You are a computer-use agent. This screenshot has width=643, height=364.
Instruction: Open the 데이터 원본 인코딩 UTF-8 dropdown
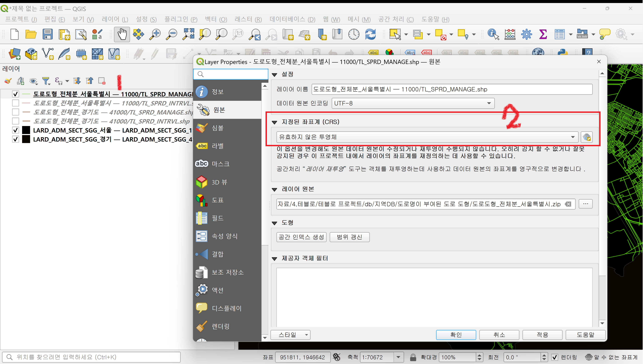[x=413, y=103]
